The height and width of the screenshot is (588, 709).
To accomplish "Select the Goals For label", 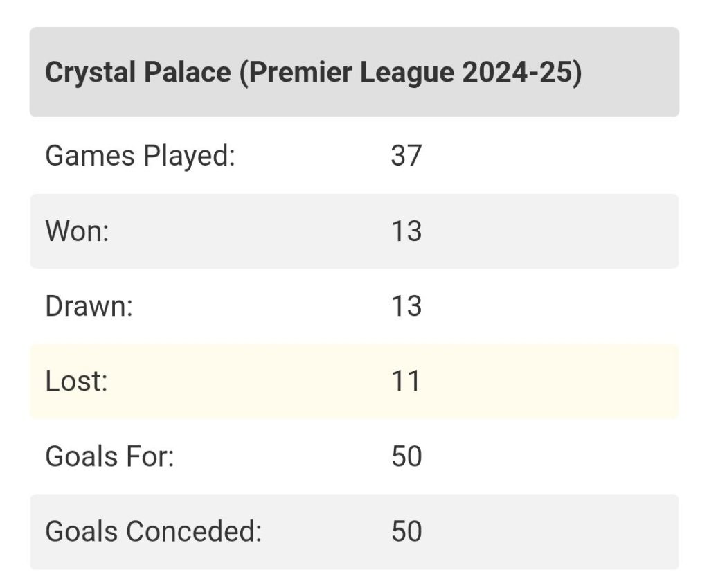I will [110, 456].
